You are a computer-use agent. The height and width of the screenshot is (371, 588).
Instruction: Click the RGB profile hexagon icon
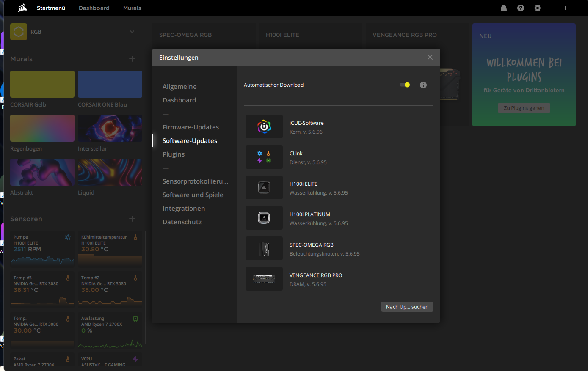(19, 32)
